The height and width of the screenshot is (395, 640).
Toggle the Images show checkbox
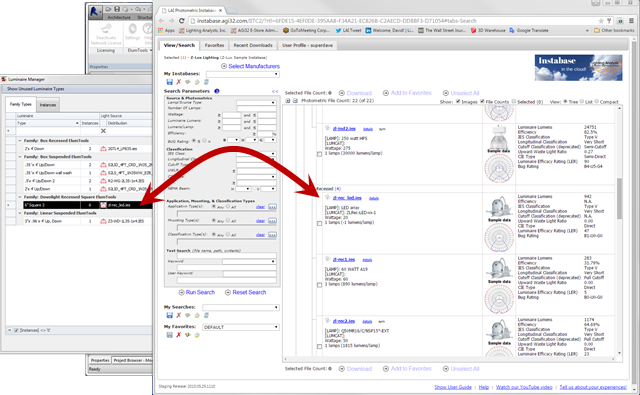click(458, 101)
